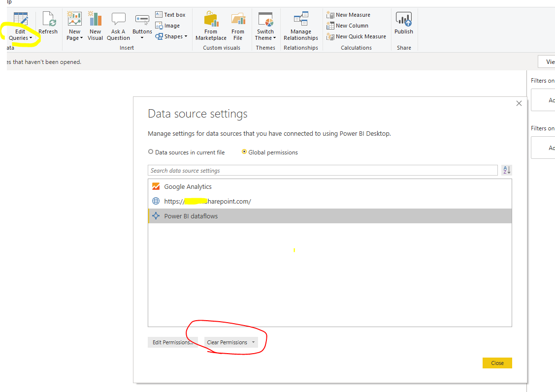555x392 pixels.
Task: Click the yellow Close button
Action: coord(497,363)
